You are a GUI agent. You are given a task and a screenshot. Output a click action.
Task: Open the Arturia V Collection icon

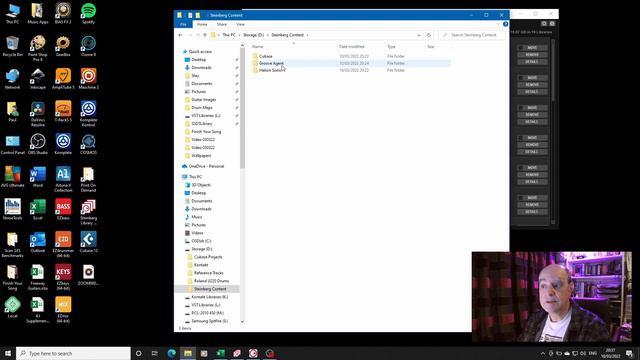click(63, 179)
